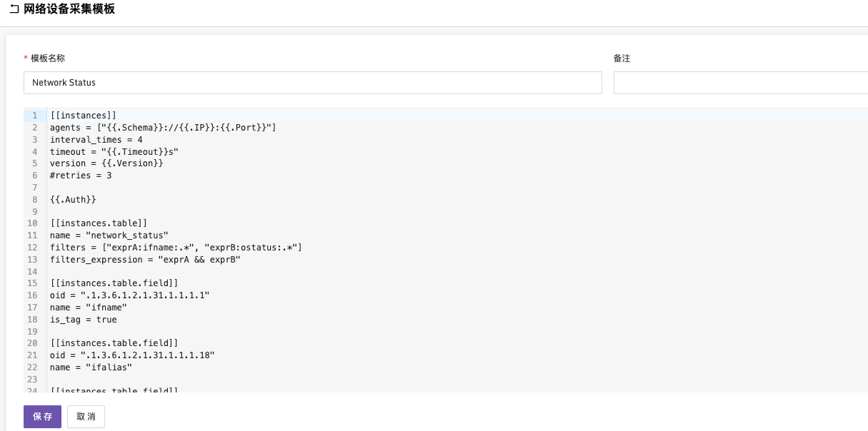Click the line starting "agents ="

point(163,128)
